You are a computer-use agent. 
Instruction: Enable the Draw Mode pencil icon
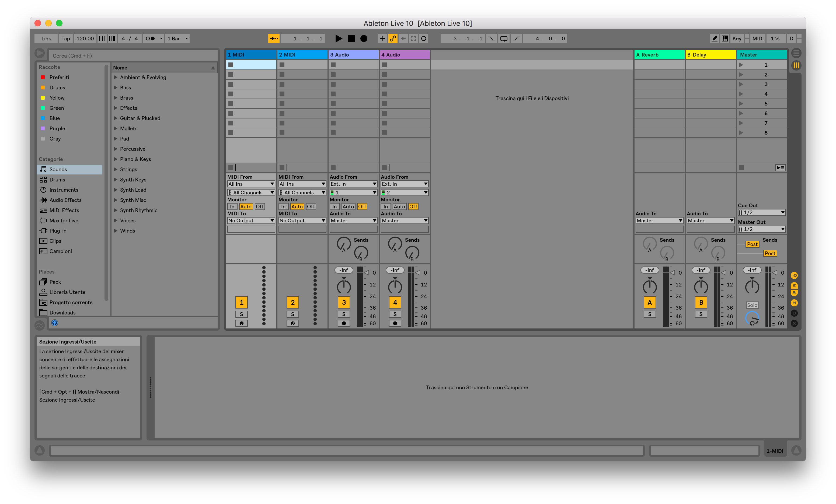pos(714,39)
